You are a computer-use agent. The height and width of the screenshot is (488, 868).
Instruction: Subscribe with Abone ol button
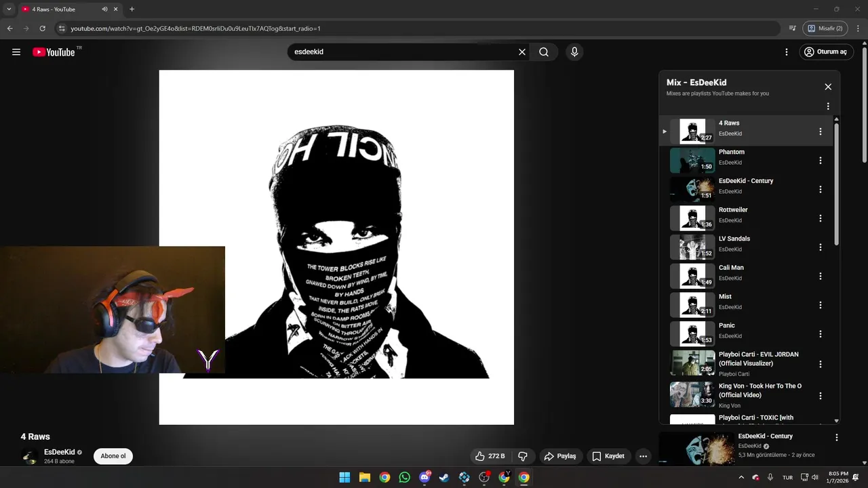pyautogui.click(x=113, y=456)
